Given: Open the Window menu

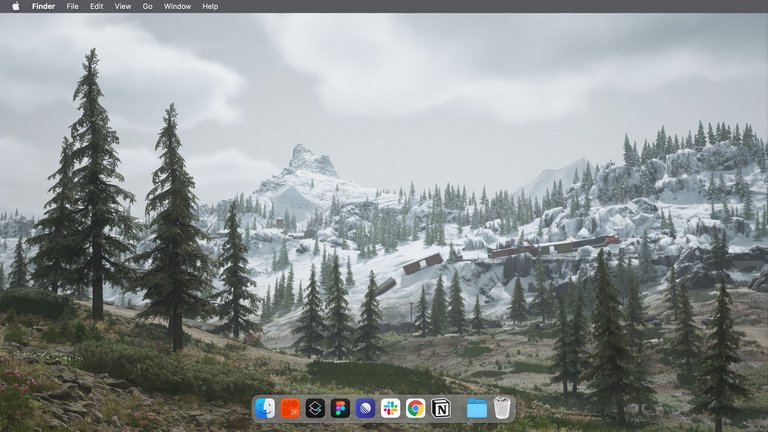Looking at the screenshot, I should (177, 6).
